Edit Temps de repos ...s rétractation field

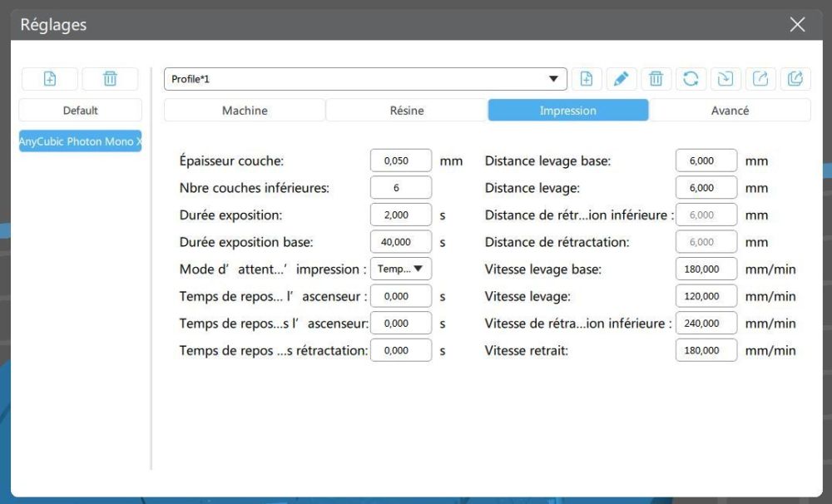tap(401, 350)
